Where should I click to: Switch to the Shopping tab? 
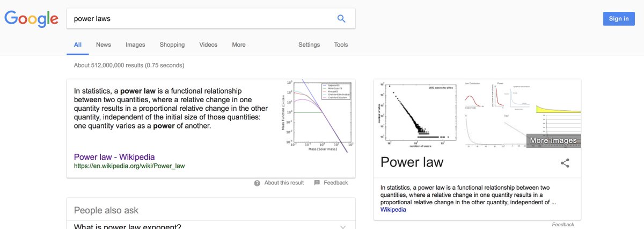[x=172, y=45]
